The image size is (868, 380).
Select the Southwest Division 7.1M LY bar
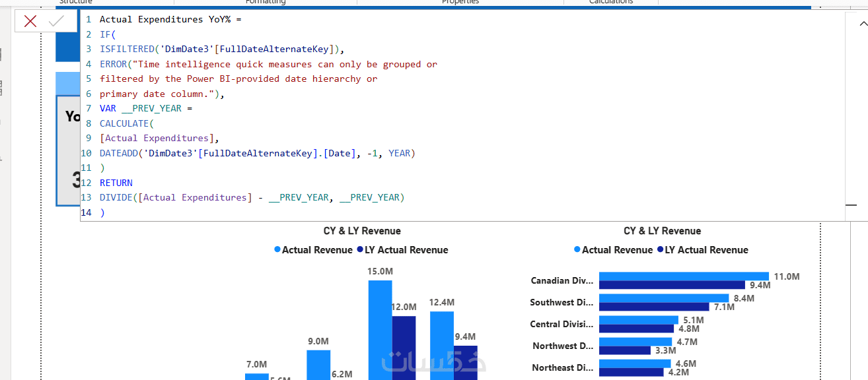coord(654,307)
